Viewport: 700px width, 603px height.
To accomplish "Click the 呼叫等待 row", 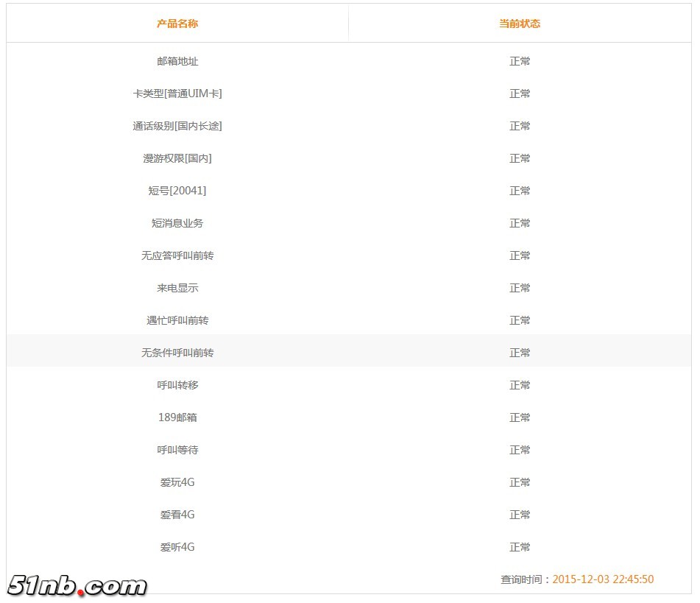I will coord(349,450).
